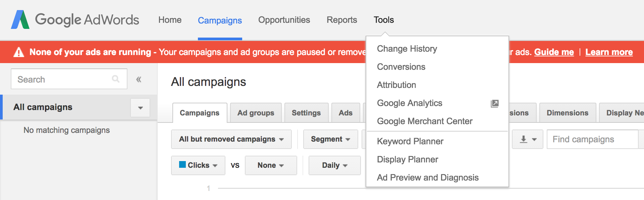Open the Daily interval dropdown
Image resolution: width=644 pixels, height=200 pixels.
click(x=335, y=165)
